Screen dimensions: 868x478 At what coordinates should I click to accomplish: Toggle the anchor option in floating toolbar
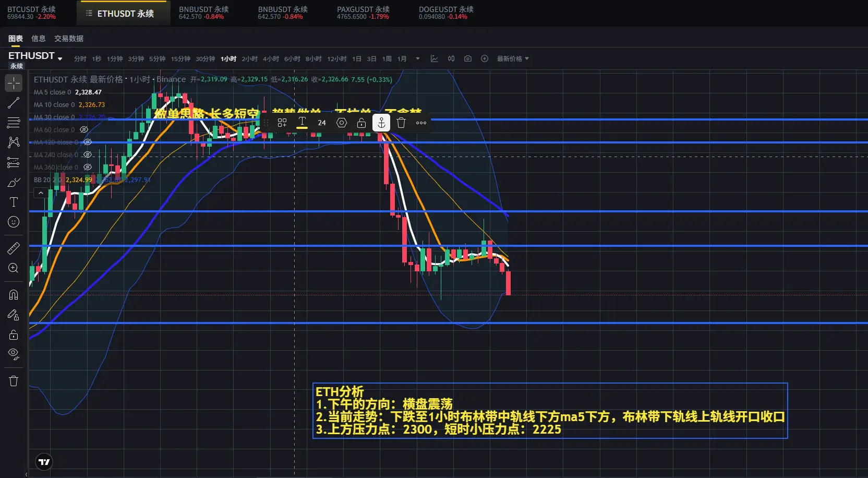(x=381, y=123)
